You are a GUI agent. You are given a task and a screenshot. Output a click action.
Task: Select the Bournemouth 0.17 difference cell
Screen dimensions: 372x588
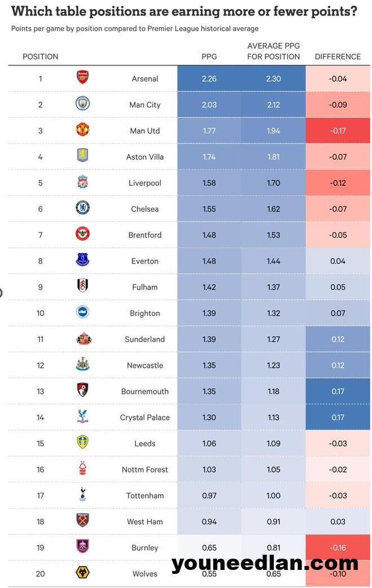click(338, 391)
